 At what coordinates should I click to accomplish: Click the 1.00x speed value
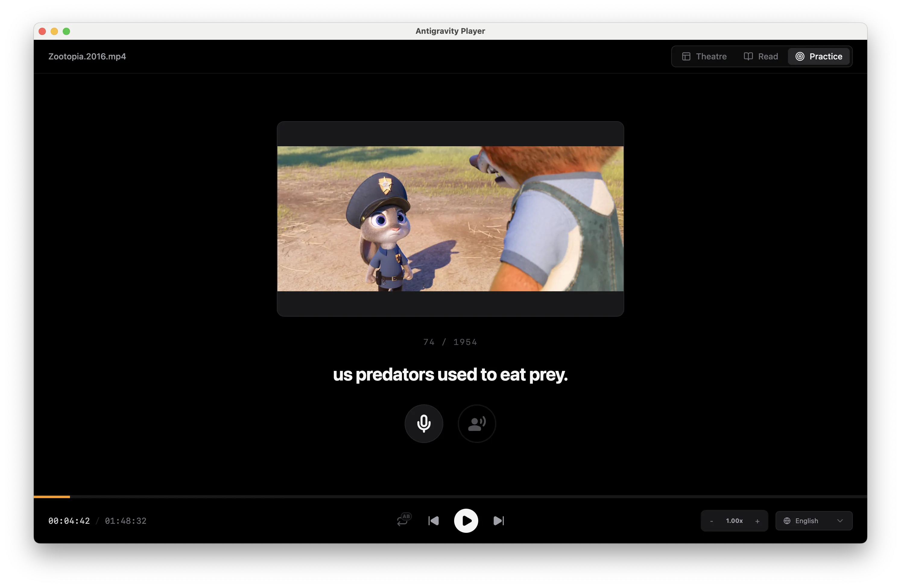click(734, 520)
